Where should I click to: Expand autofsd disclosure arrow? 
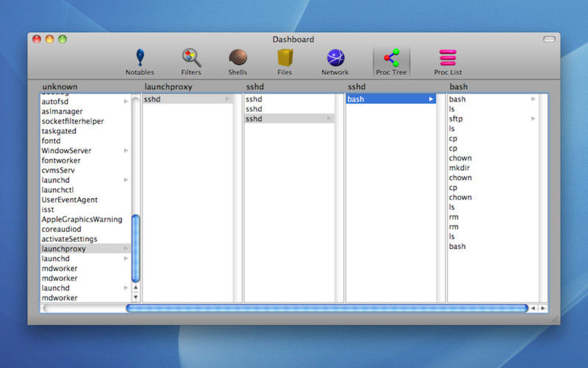(x=126, y=102)
